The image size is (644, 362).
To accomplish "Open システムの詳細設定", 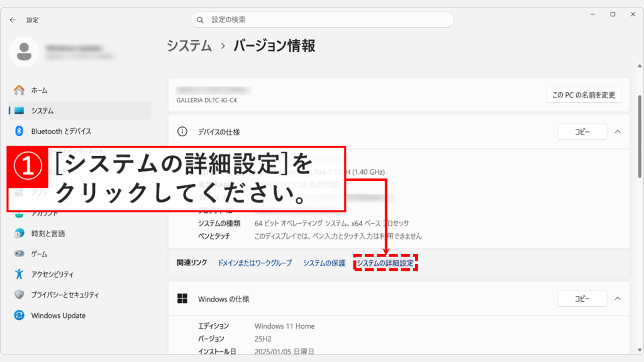I will (x=386, y=263).
